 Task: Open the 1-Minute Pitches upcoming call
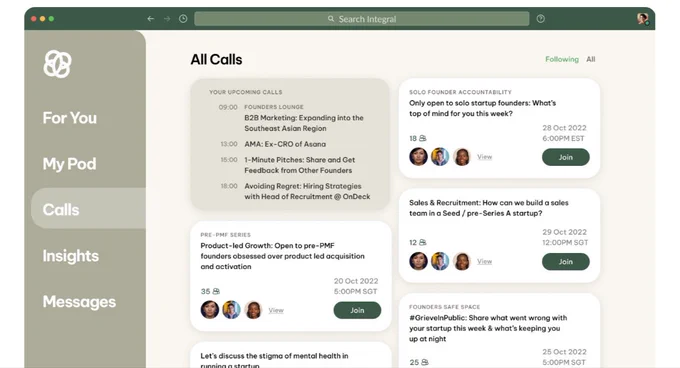[300, 165]
